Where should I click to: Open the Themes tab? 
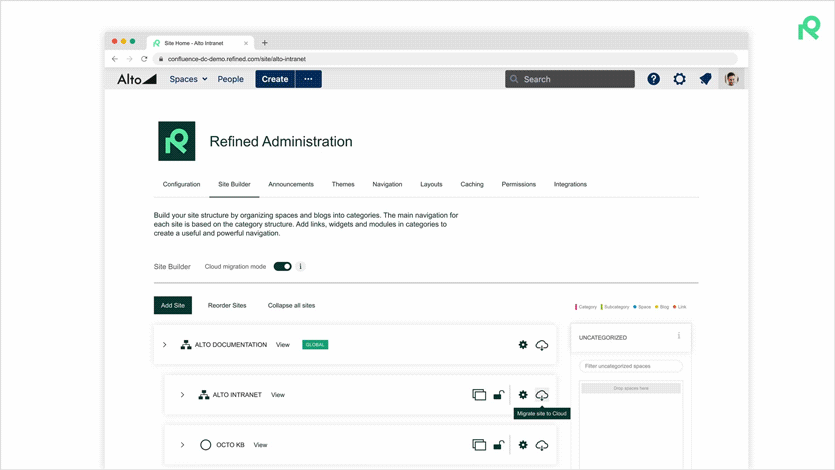(x=343, y=184)
